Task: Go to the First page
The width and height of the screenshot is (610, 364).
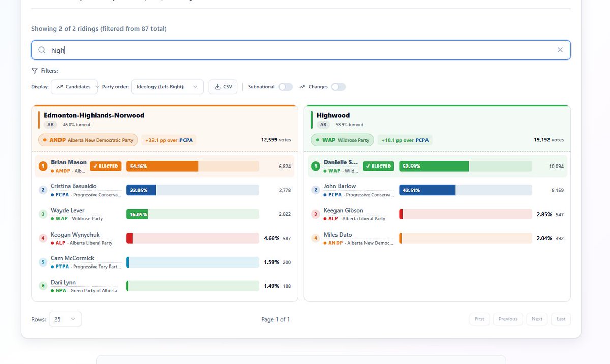Action: (x=479, y=319)
